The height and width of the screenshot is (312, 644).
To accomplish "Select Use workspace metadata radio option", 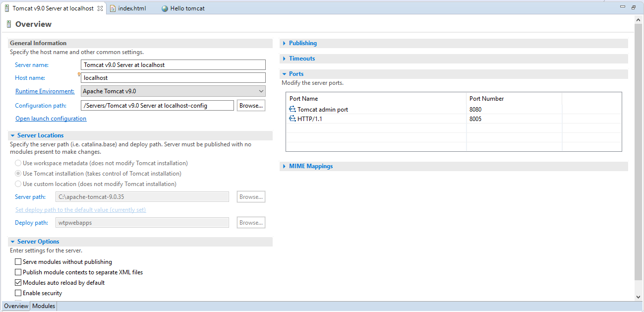I will point(18,163).
